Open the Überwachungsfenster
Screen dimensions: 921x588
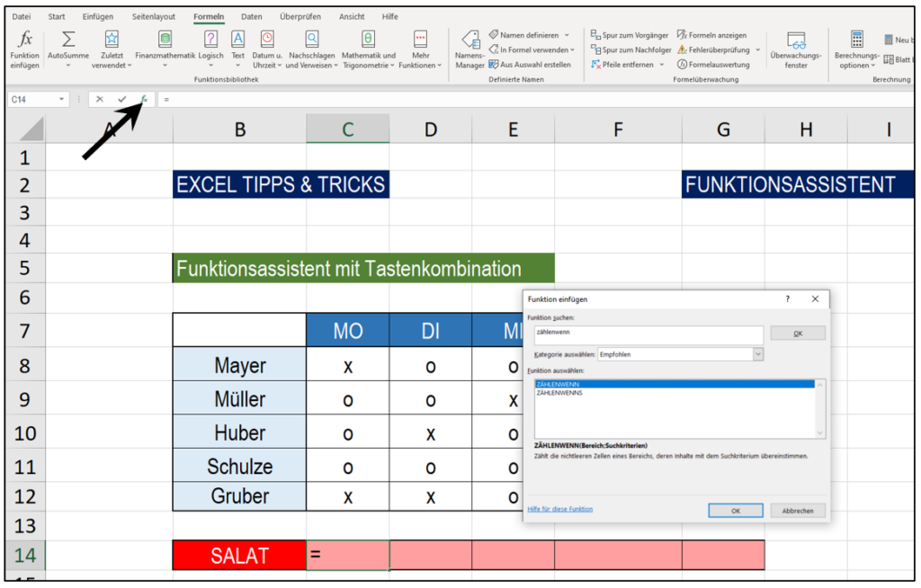(796, 49)
